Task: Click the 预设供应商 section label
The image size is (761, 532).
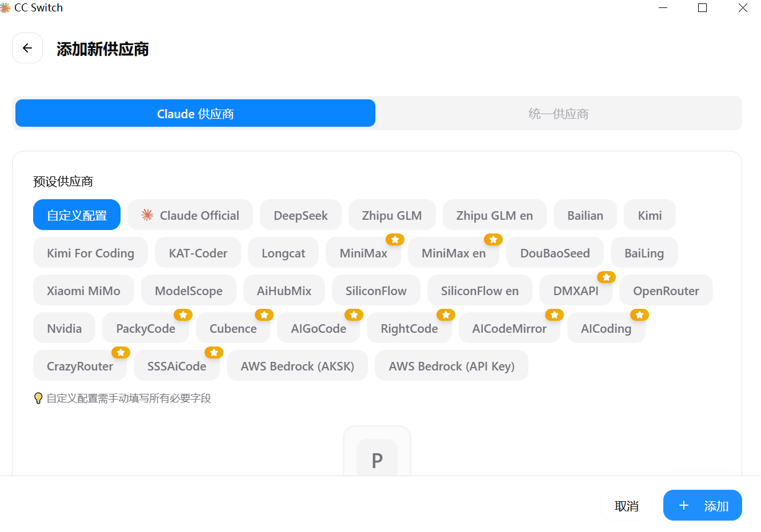Action: [63, 182]
